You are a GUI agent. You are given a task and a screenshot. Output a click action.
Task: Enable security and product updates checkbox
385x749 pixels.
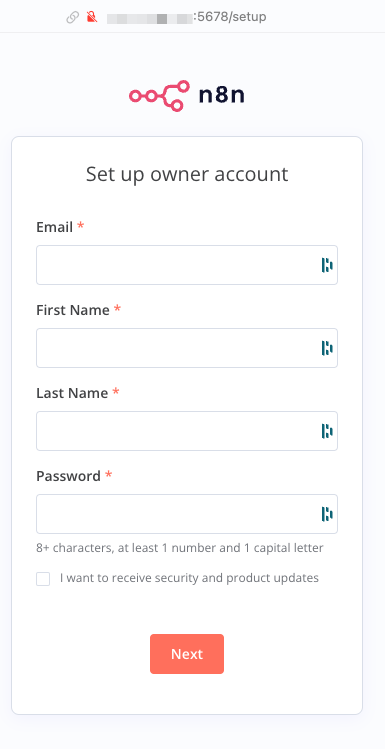tap(43, 579)
